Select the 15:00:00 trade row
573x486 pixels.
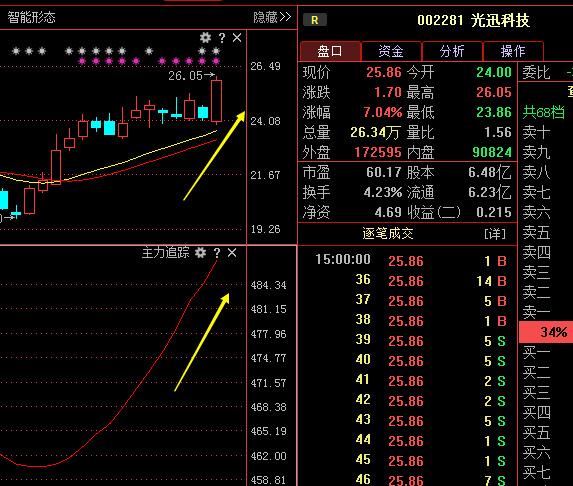pos(407,261)
